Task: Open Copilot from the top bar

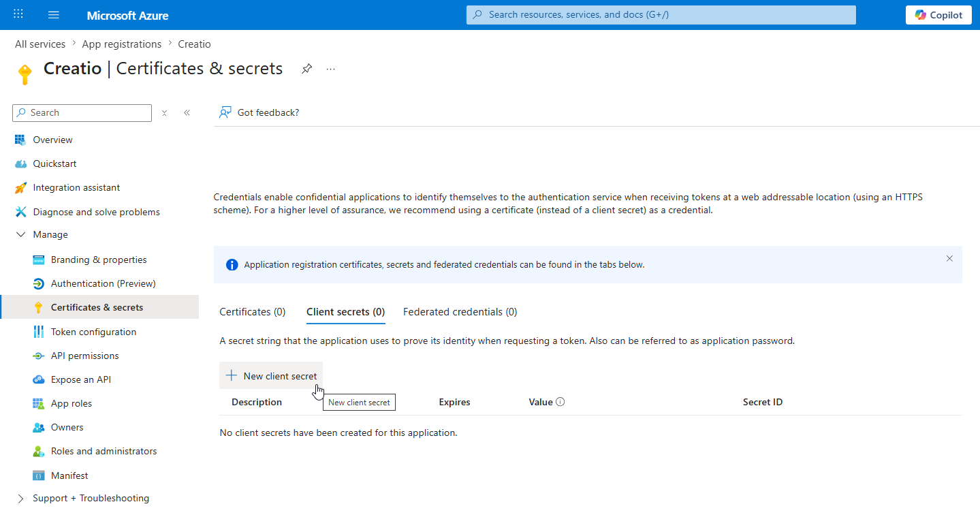Action: tap(938, 15)
